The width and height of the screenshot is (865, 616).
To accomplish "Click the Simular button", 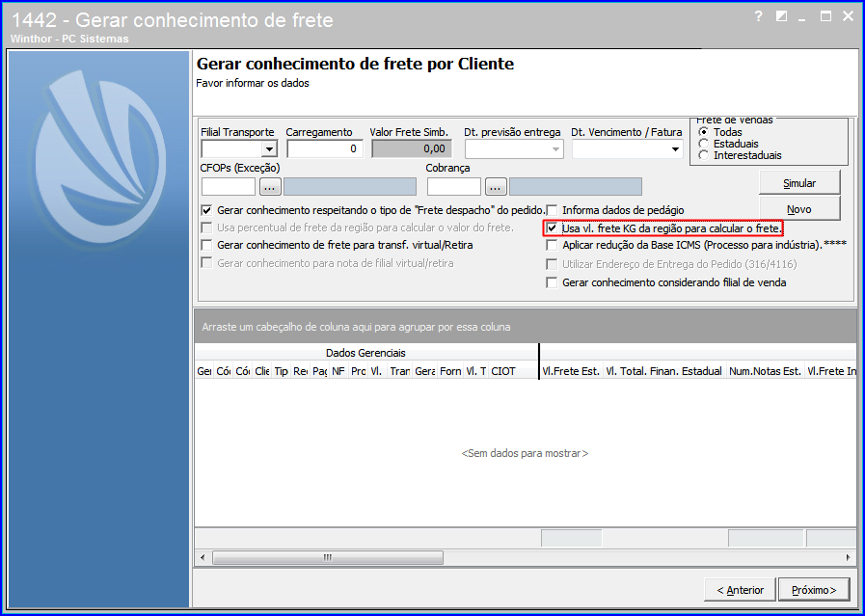I will click(x=799, y=183).
